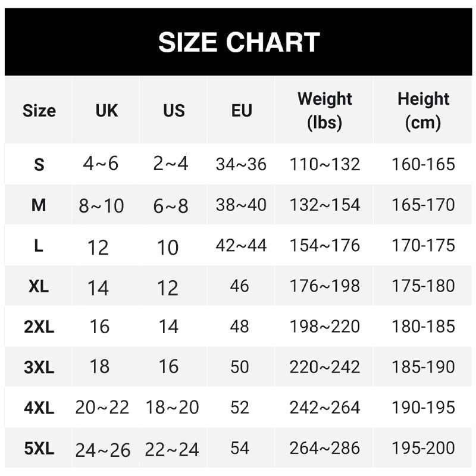
Task: Click the 18~20 US size cell
Action: 172,407
